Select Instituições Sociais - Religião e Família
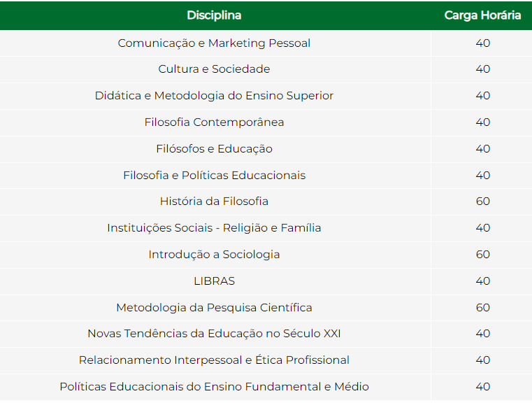Image resolution: width=532 pixels, height=403 pixels. [x=214, y=227]
